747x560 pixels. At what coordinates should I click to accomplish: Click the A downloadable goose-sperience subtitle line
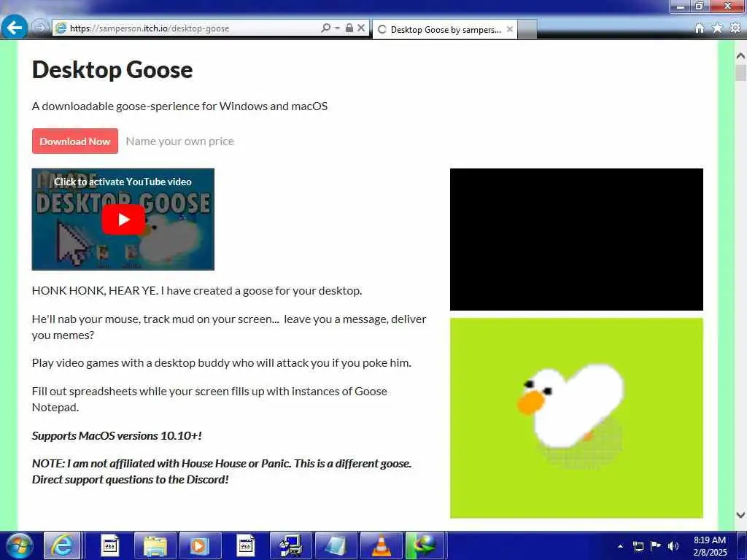pyautogui.click(x=179, y=106)
